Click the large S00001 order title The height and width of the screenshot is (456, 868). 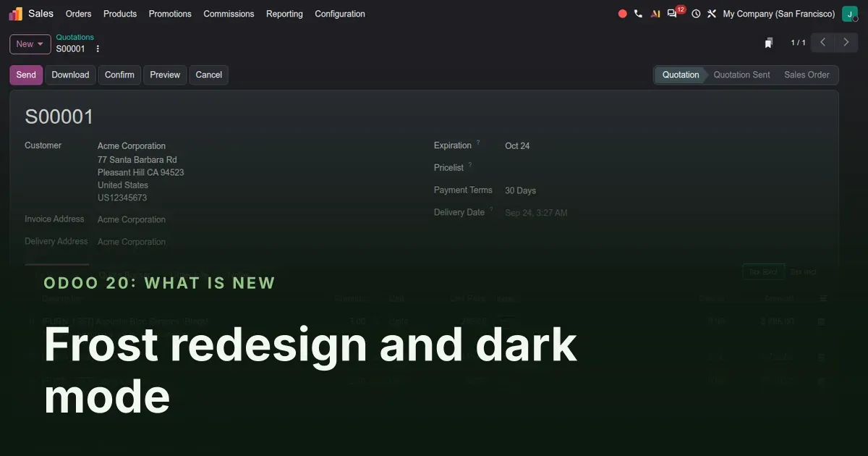coord(59,117)
